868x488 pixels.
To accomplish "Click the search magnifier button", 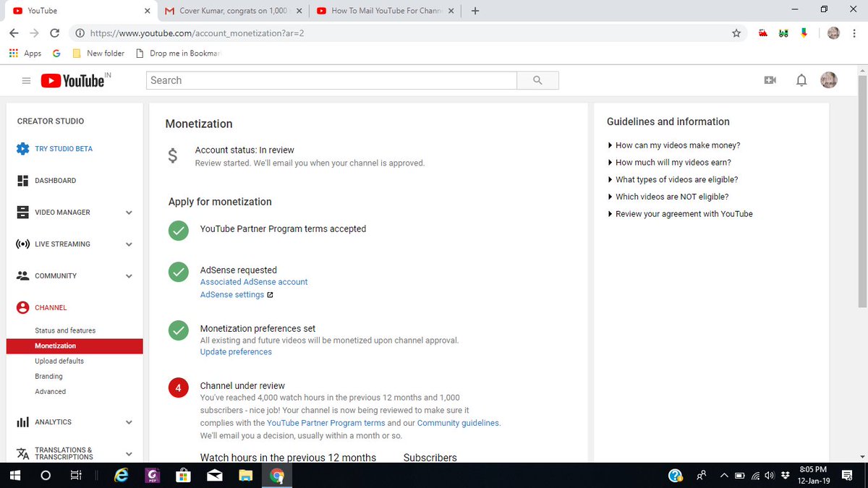I will (x=537, y=80).
